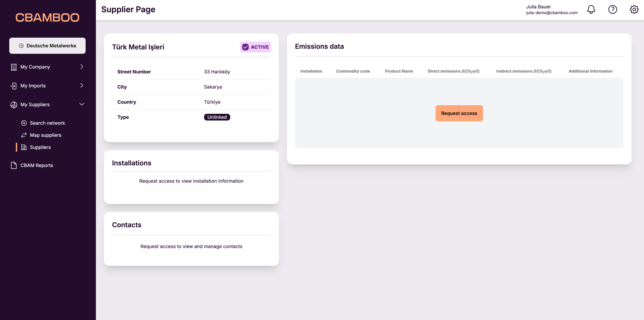Click the Unlinked type badge
The width and height of the screenshot is (644, 320).
[217, 117]
